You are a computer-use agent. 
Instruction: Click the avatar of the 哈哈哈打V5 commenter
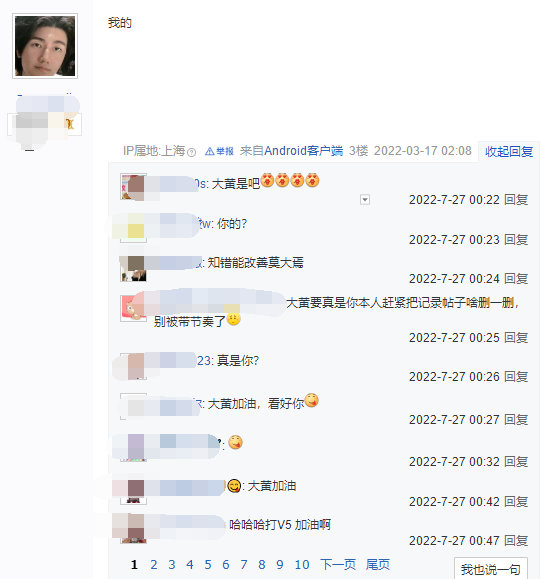tap(133, 530)
